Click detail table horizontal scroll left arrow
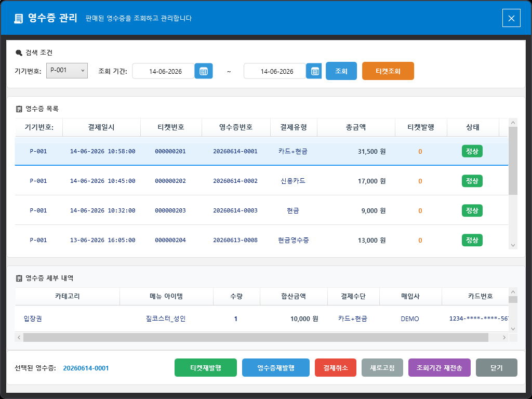 pos(19,337)
